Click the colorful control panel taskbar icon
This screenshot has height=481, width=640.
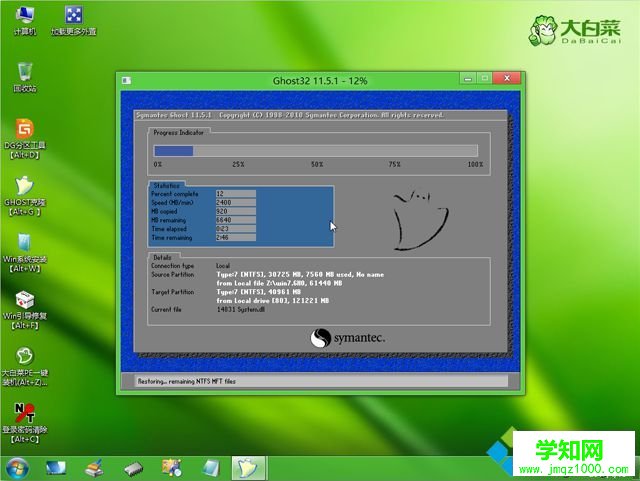[172, 468]
